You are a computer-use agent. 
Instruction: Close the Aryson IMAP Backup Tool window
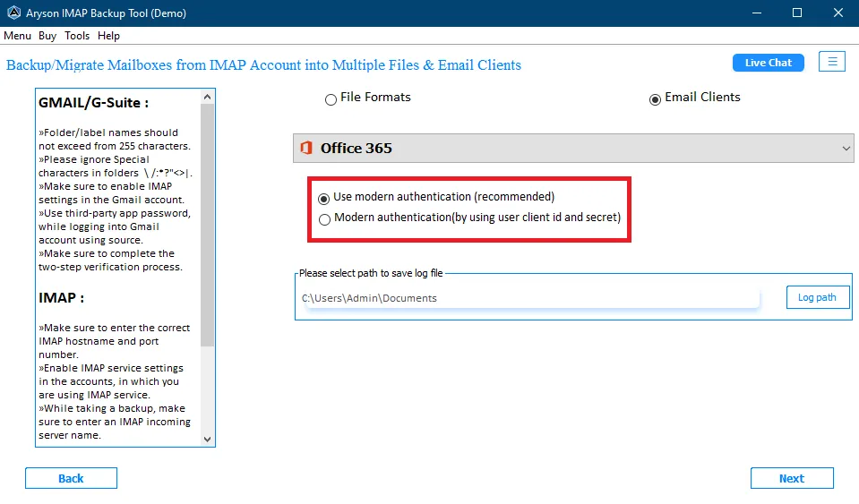tap(838, 13)
